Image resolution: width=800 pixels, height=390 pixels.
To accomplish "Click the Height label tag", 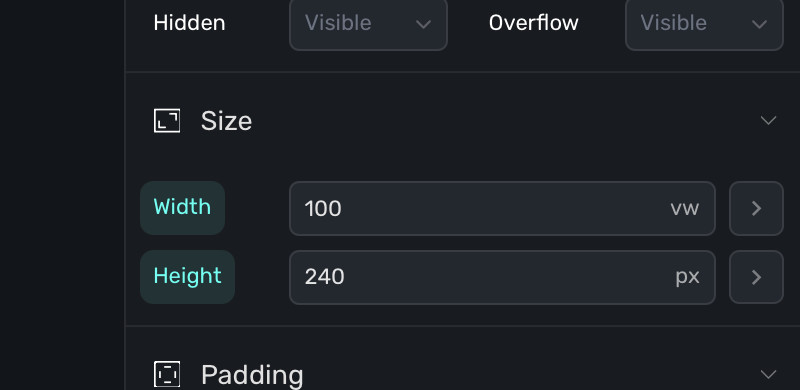I will point(187,277).
